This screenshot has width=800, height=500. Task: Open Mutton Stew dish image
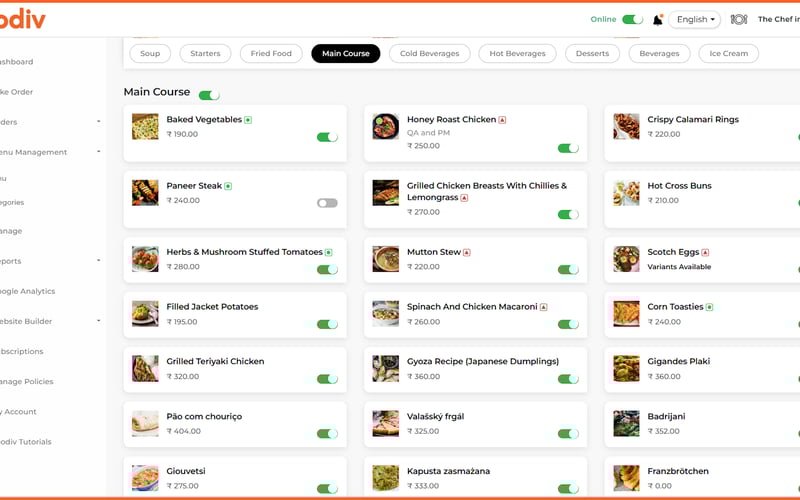pyautogui.click(x=385, y=259)
